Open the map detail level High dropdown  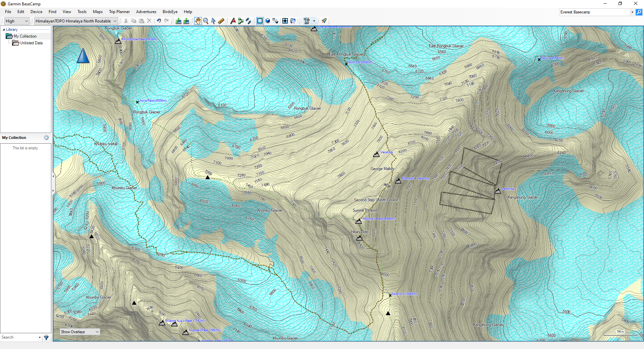coord(17,21)
